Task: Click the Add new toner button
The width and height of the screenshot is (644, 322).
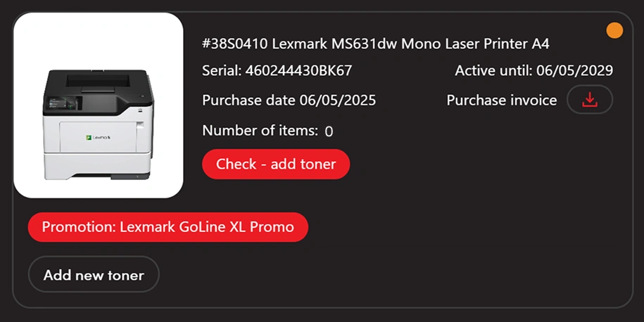Action: click(94, 275)
